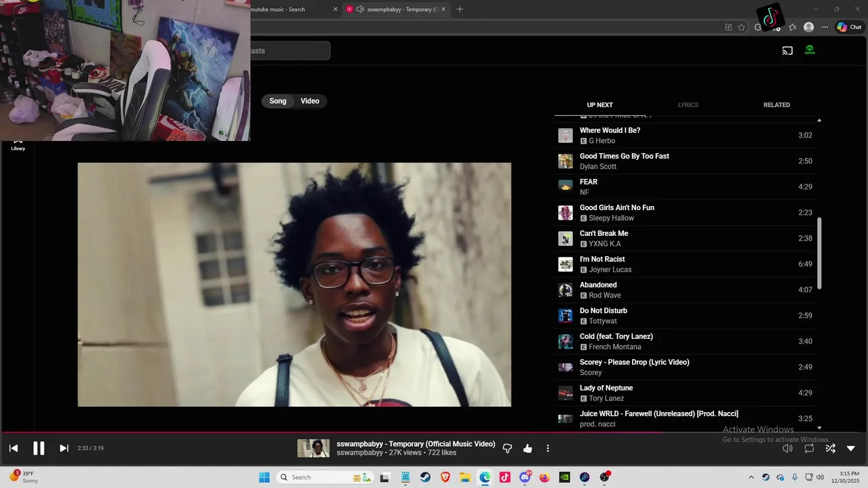Screen dimensions: 868x488
Task: Pause the current song
Action: pyautogui.click(x=39, y=448)
